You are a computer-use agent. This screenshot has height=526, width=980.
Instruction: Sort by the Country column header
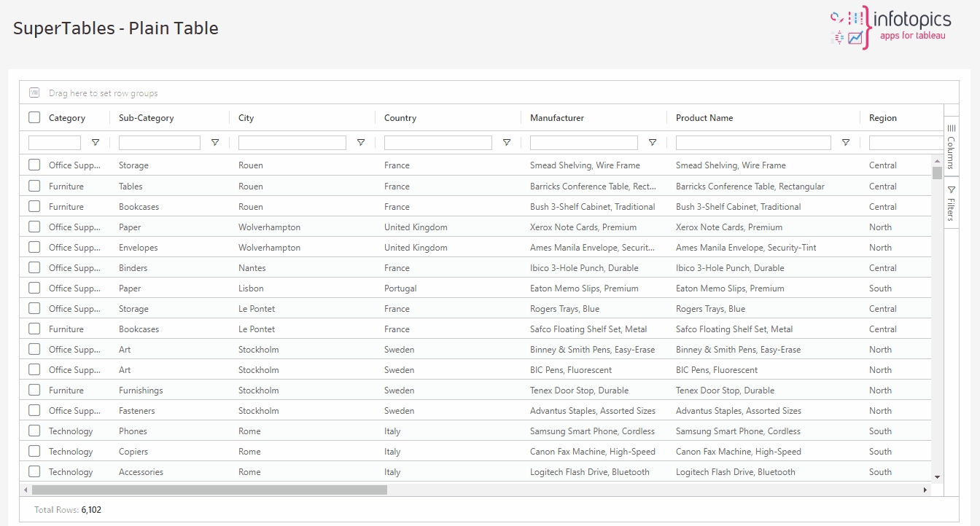click(x=400, y=118)
